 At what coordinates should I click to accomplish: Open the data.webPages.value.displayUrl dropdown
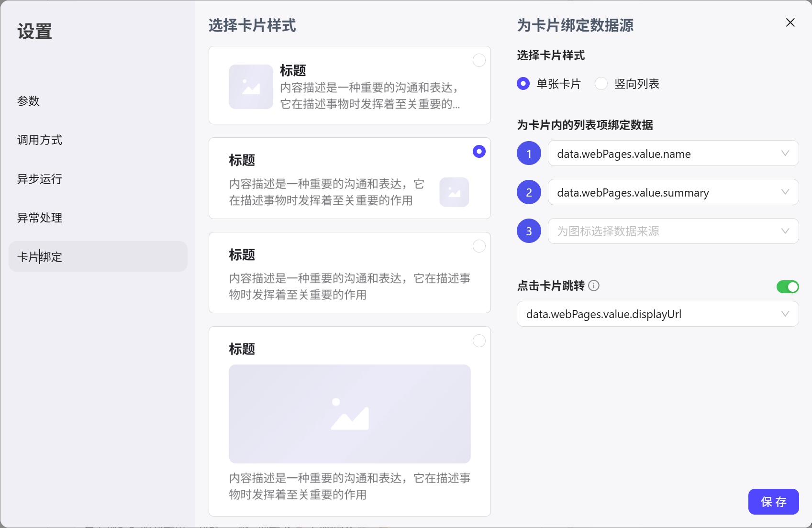point(657,314)
